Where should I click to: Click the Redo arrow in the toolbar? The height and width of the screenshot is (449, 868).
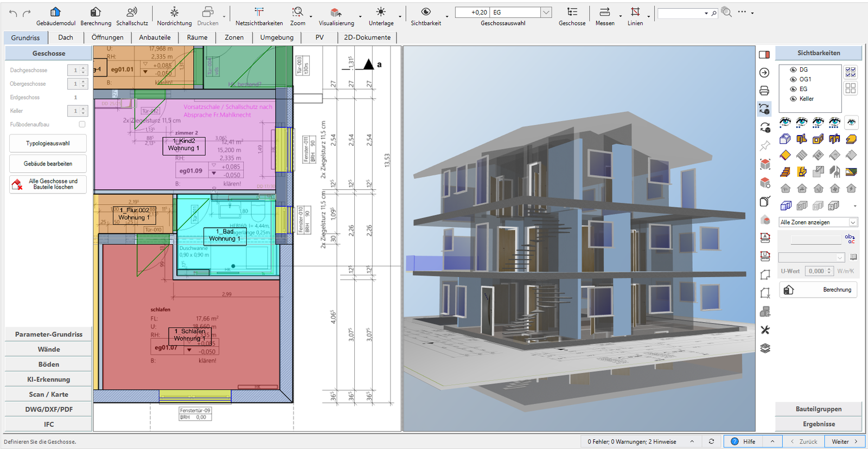coord(27,12)
